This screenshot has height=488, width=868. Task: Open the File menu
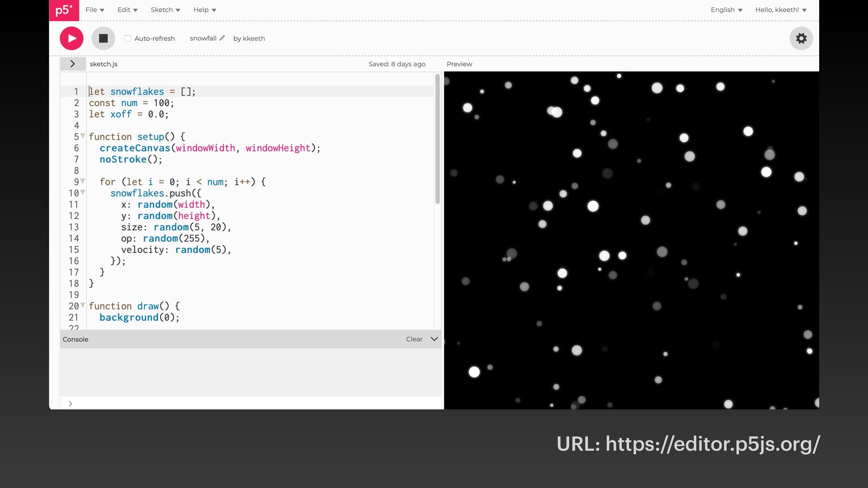click(x=95, y=10)
